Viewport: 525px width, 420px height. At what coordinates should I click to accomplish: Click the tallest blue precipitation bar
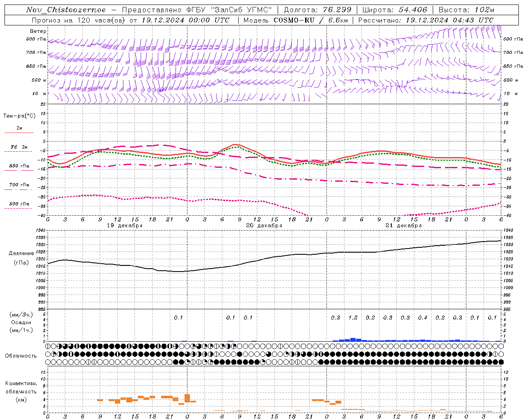coord(353,340)
